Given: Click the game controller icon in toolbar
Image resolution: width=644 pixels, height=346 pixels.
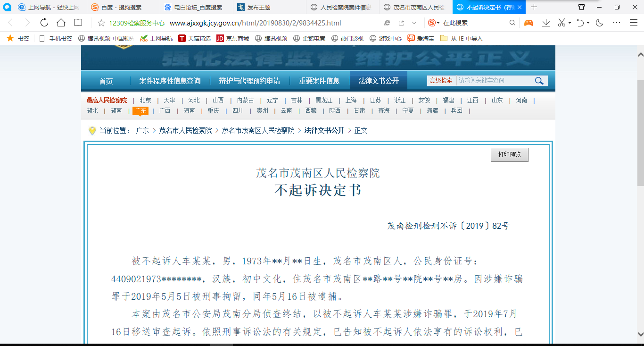Looking at the screenshot, I should (x=529, y=23).
